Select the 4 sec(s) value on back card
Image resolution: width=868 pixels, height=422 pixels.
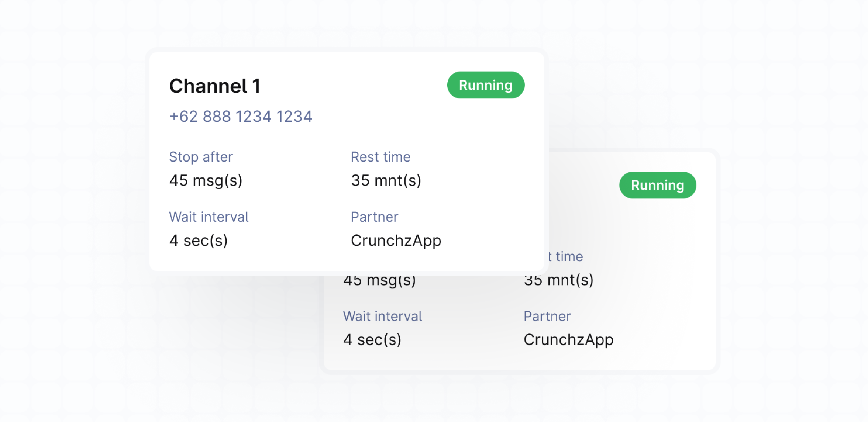click(x=372, y=340)
